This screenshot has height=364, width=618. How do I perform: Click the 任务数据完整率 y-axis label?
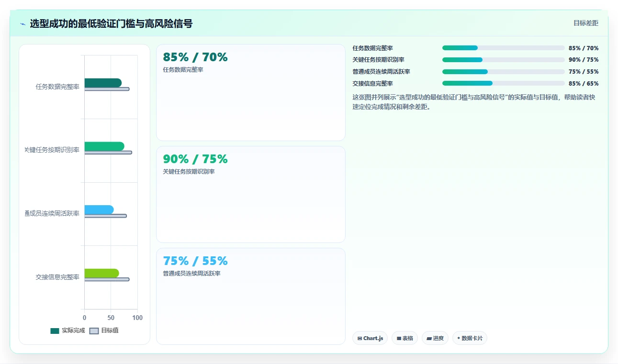point(57,87)
